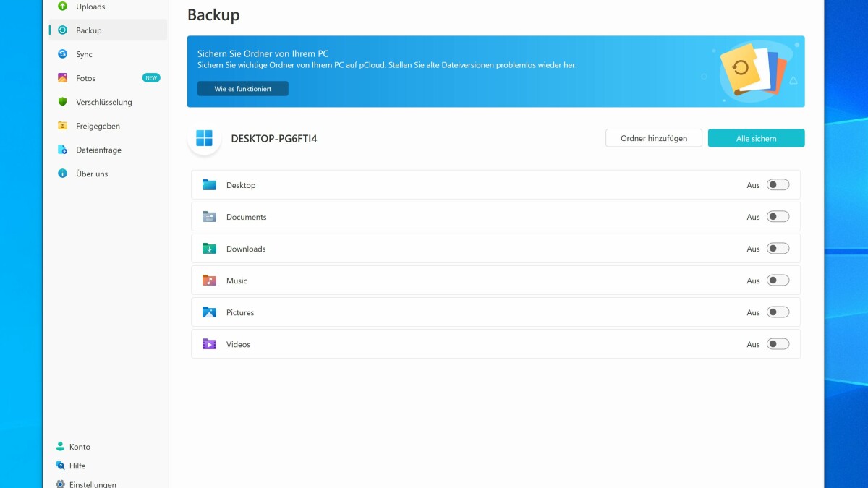
Task: Click the Desktop folder name
Action: (241, 185)
